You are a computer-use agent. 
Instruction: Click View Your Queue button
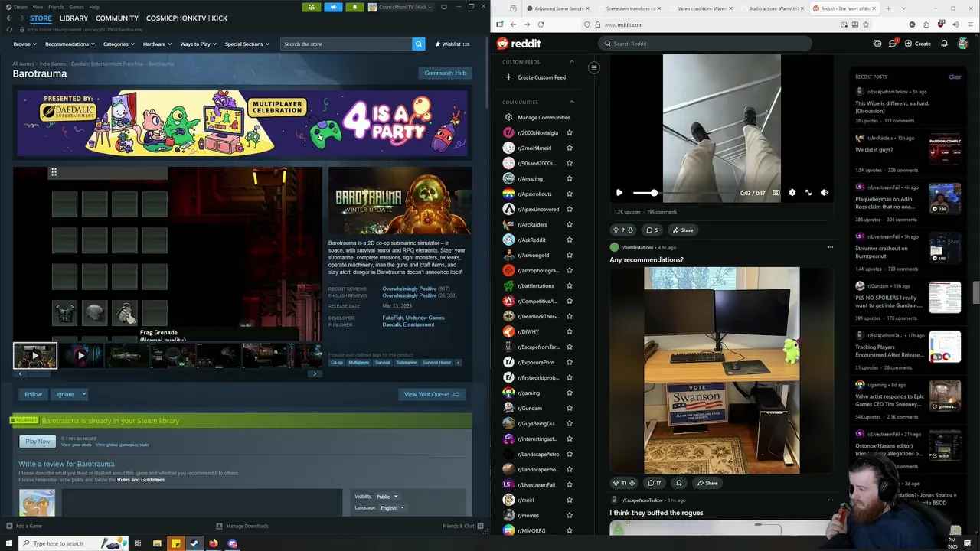[432, 394]
